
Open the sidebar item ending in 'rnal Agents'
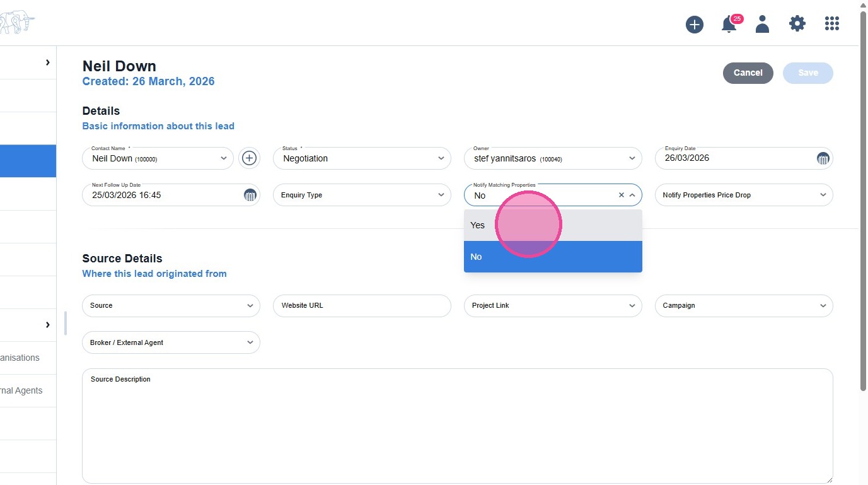[x=28, y=390]
